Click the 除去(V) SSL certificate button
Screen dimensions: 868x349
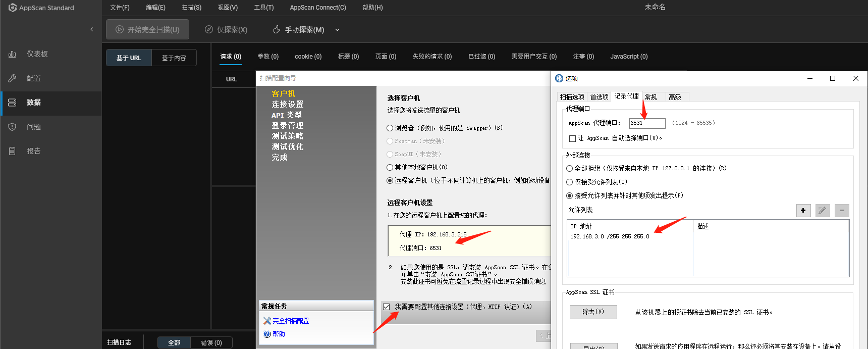tap(593, 312)
